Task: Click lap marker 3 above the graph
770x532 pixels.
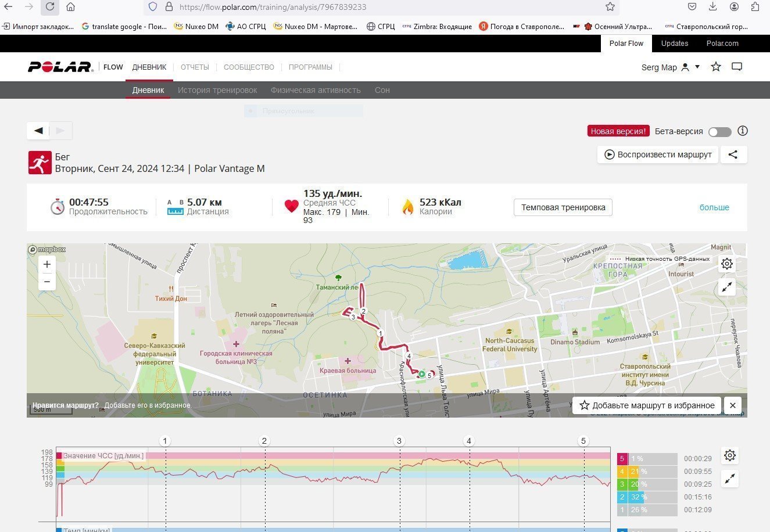Action: click(399, 441)
